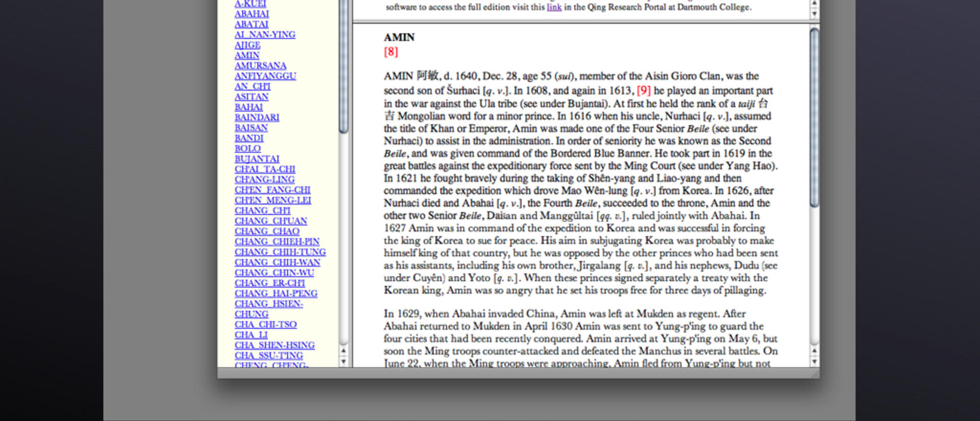This screenshot has height=421, width=980.
Task: Follow the Qing Research Portal 'link'
Action: click(554, 7)
